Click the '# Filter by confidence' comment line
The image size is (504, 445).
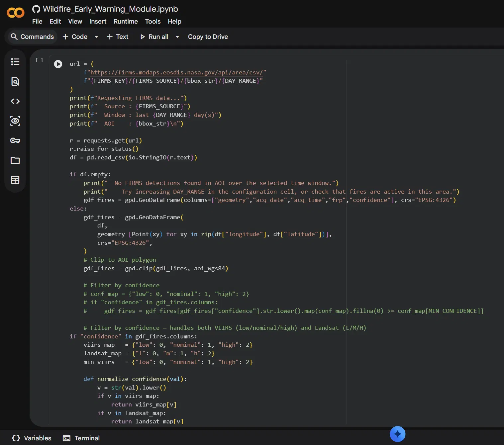121,285
